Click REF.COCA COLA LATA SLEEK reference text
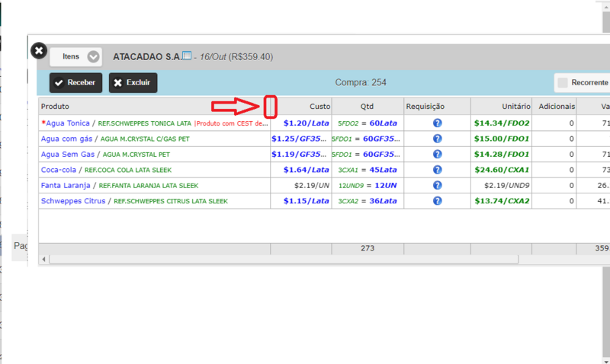The width and height of the screenshot is (610, 364). 128,170
